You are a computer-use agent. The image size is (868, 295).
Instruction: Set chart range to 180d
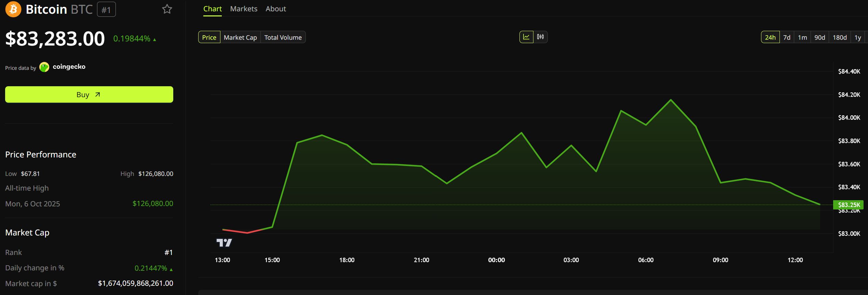pyautogui.click(x=840, y=37)
